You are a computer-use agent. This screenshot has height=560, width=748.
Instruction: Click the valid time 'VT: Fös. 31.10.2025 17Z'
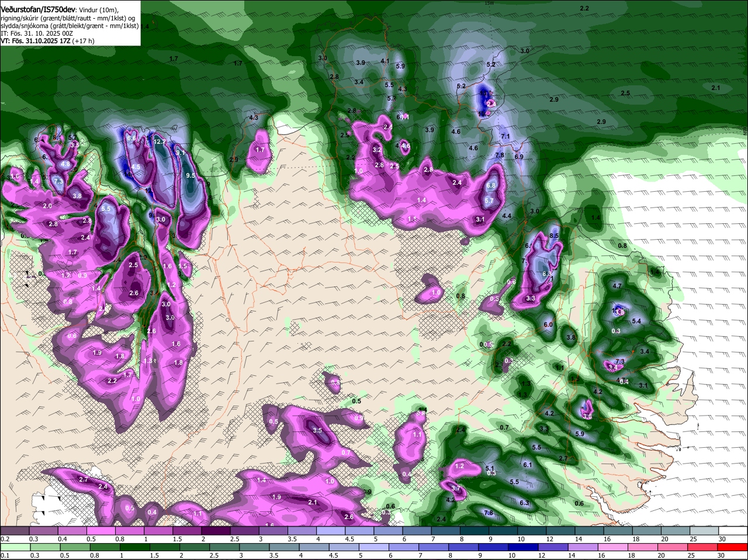pyautogui.click(x=35, y=41)
